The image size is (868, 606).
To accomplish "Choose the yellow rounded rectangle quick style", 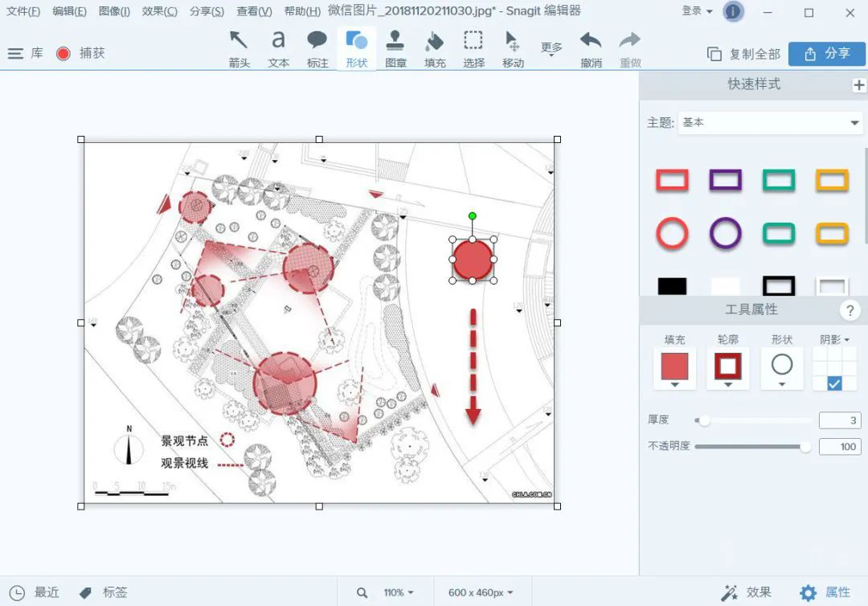I will coord(832,234).
